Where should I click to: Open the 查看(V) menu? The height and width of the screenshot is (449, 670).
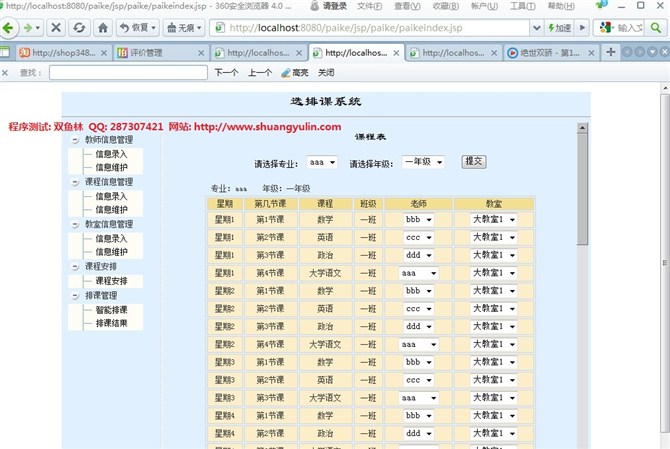pyautogui.click(x=407, y=6)
